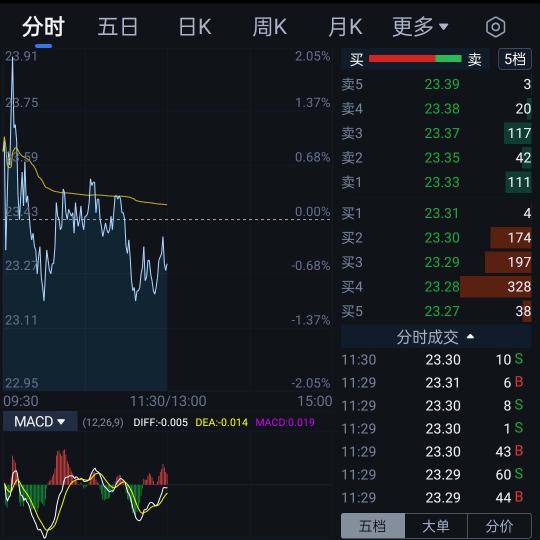Viewport: 540px width, 540px height.
Task: Click the 328 volume bar for 买4
Action: 496,287
